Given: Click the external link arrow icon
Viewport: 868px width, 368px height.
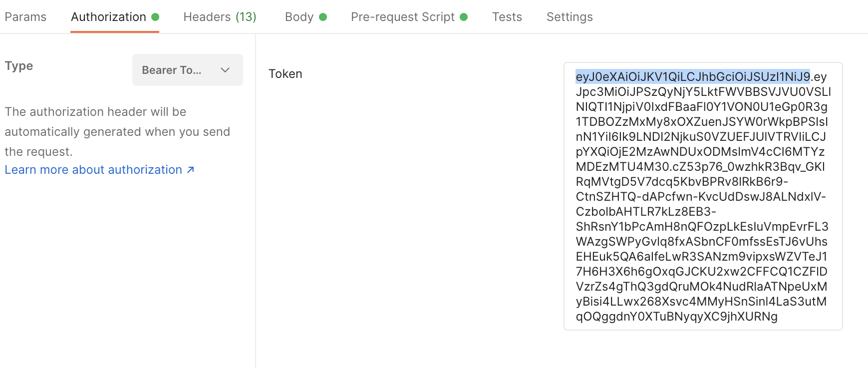Looking at the screenshot, I should pos(190,170).
